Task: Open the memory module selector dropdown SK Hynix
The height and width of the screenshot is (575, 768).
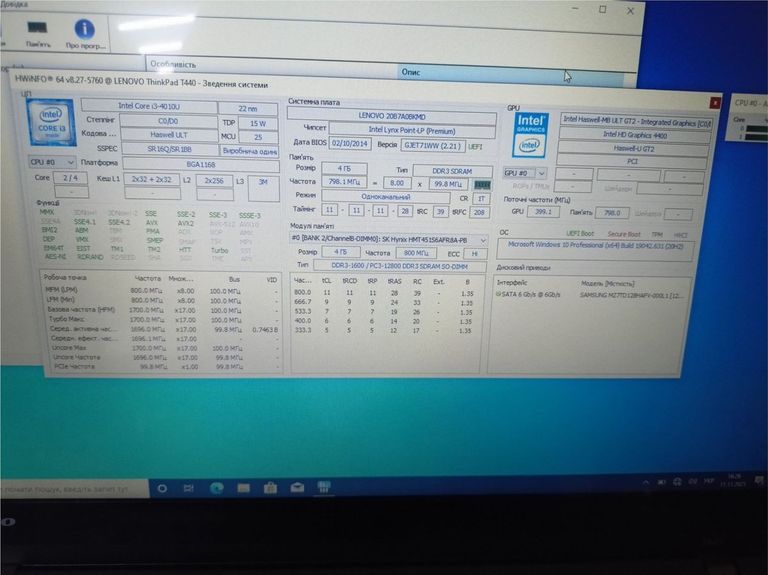Action: [x=388, y=240]
